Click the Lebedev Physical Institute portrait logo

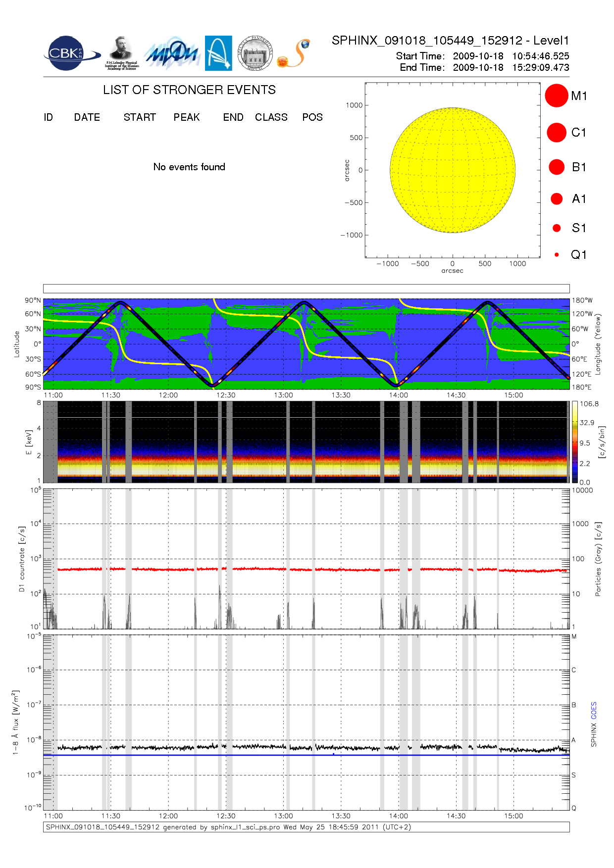click(121, 53)
